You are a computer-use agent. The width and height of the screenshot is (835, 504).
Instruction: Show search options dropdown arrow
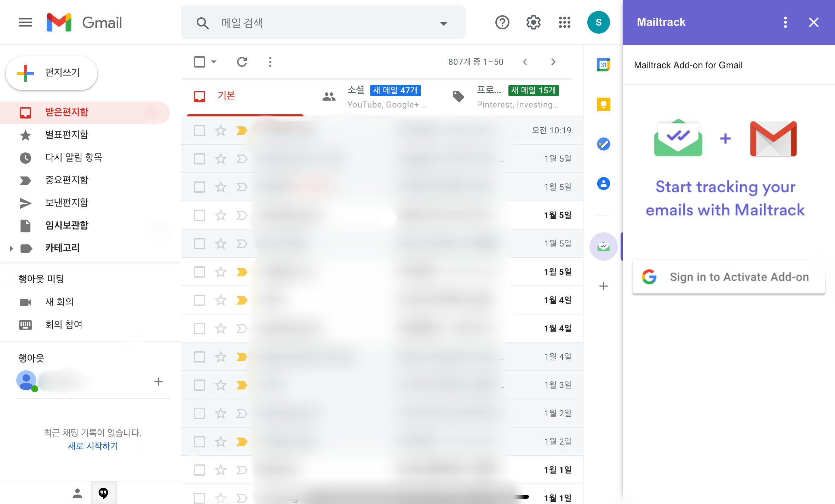coord(443,24)
